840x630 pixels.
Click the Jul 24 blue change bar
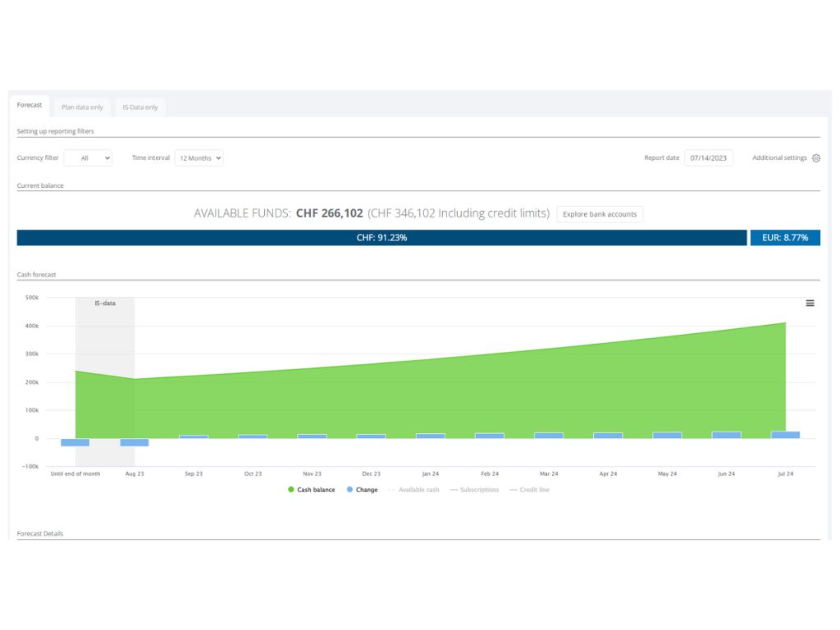coord(785,435)
